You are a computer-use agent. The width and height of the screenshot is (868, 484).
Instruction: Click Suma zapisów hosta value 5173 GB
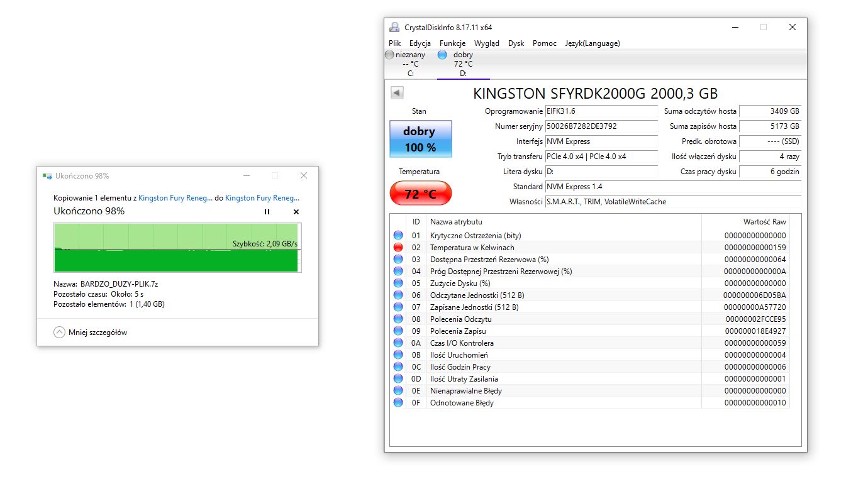[770, 126]
